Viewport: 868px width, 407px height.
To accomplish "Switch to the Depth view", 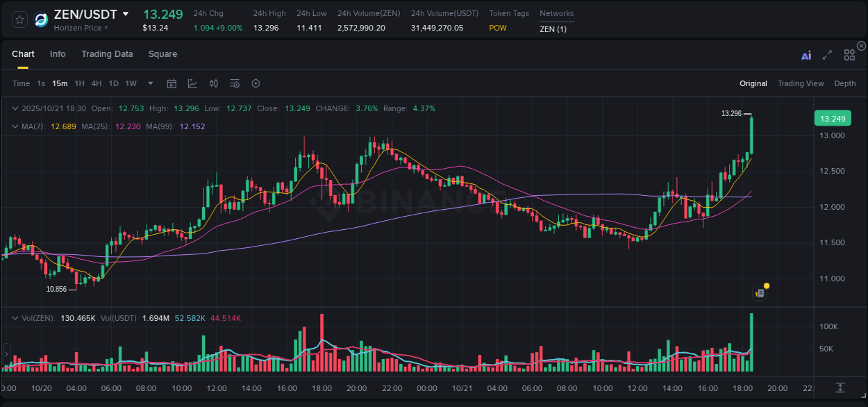I will pyautogui.click(x=845, y=83).
